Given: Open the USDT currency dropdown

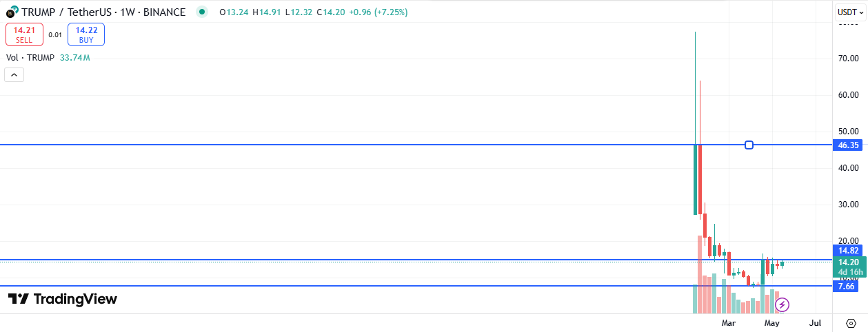Looking at the screenshot, I should click(x=851, y=12).
